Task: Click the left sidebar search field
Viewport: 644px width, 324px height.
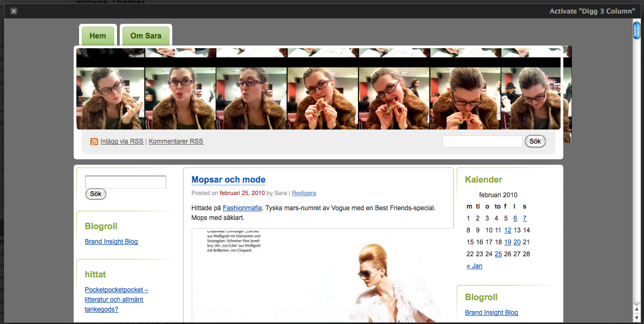Action: (126, 182)
